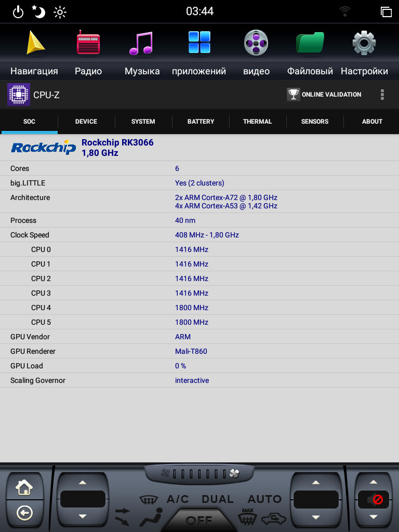Open CPU-Z overflow menu dots
Viewport: 399px width, 532px height.
382,95
